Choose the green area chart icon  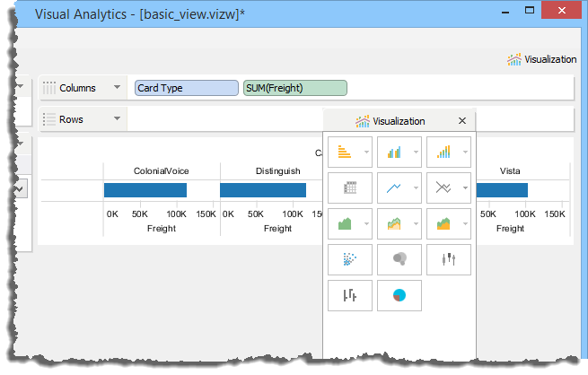(x=345, y=223)
